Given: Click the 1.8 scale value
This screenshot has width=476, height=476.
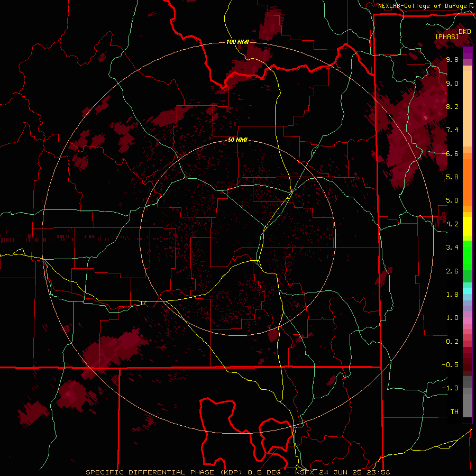Looking at the screenshot, I should coord(452,295).
